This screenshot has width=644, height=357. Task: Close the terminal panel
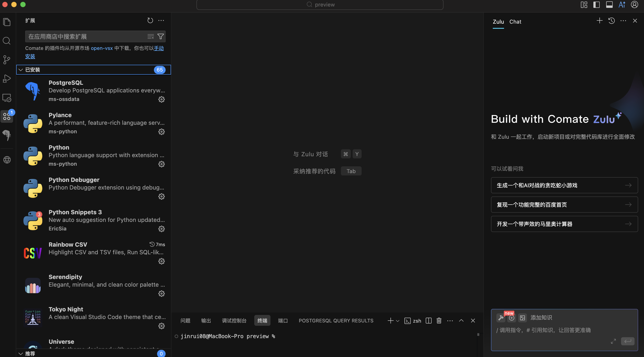(473, 321)
